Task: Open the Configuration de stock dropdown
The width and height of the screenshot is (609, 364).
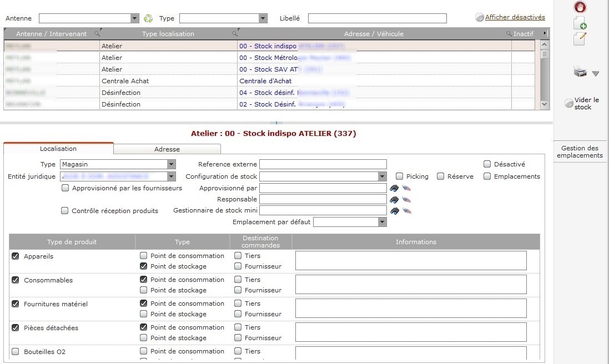Action: pyautogui.click(x=382, y=176)
